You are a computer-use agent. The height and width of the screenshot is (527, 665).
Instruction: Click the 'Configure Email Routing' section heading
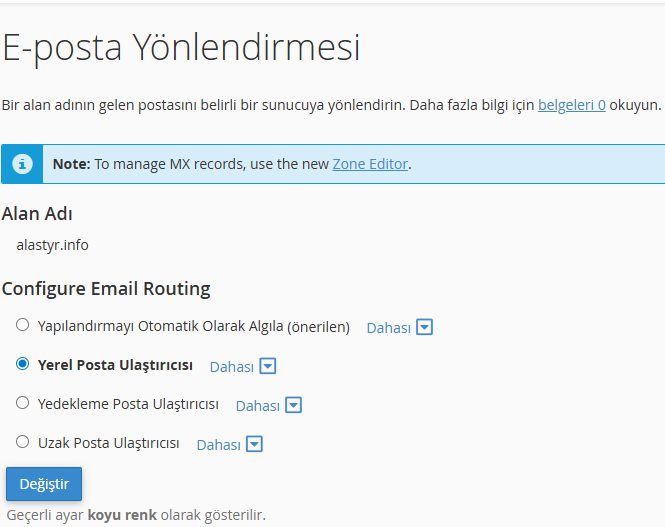(x=106, y=289)
